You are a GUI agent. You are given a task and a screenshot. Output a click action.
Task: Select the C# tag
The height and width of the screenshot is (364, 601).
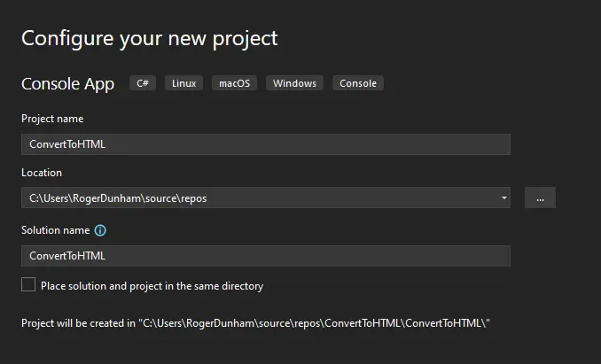(x=143, y=83)
